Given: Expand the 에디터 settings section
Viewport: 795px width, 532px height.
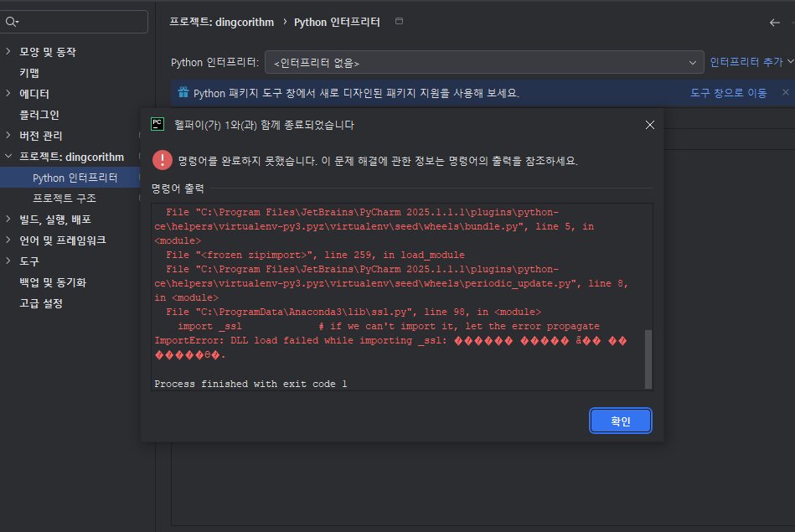Looking at the screenshot, I should [8, 93].
